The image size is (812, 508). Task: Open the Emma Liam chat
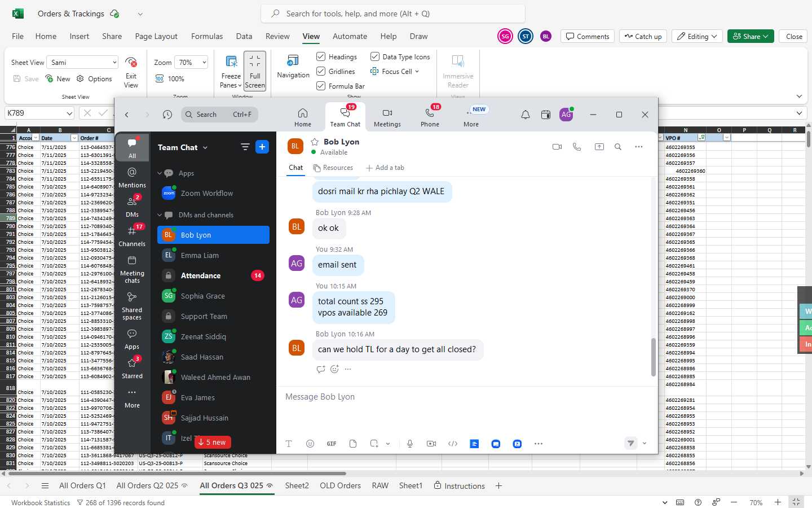213,255
